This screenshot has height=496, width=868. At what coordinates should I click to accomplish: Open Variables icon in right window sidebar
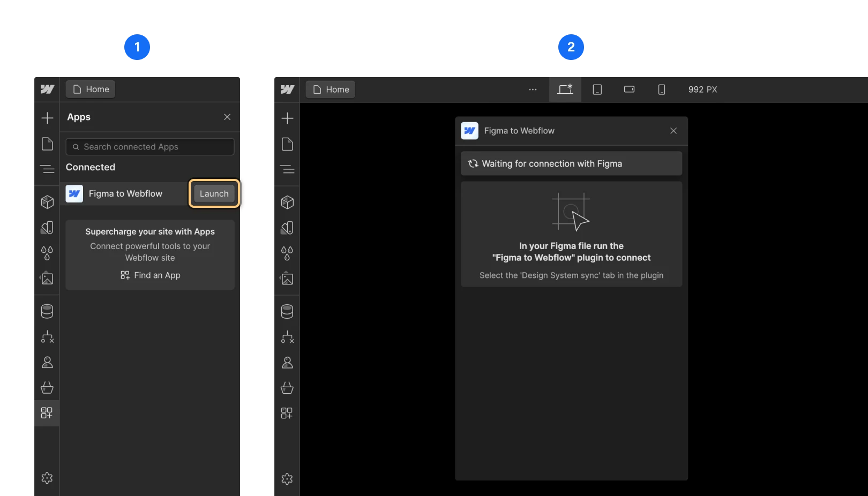point(287,228)
